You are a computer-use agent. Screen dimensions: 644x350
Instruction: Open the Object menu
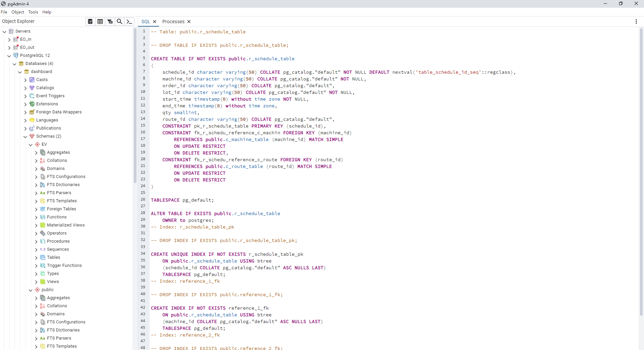pos(17,12)
